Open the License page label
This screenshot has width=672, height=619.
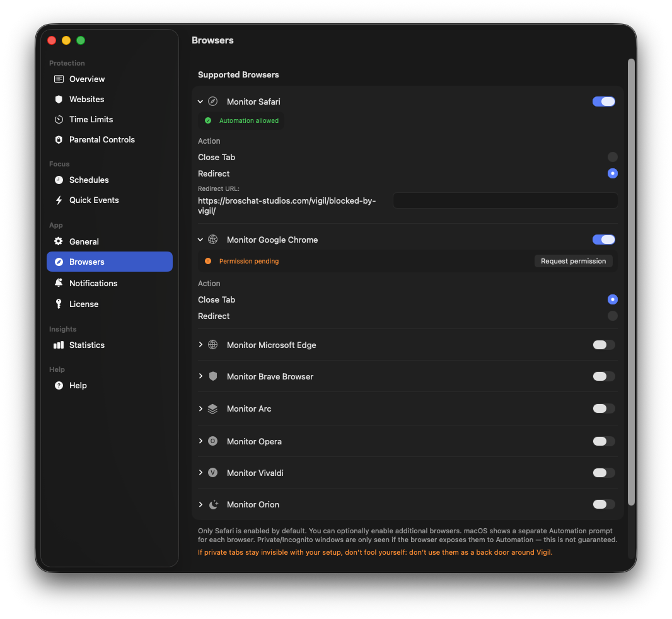click(84, 303)
